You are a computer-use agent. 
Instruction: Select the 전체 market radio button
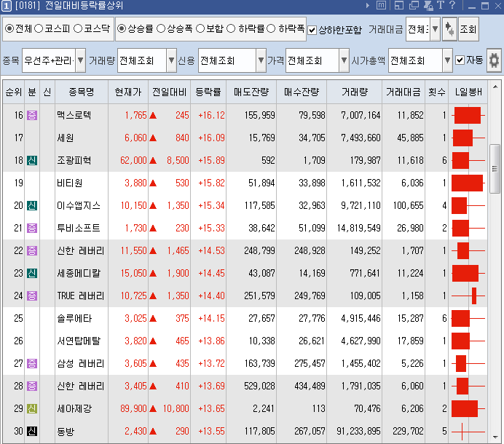pyautogui.click(x=9, y=29)
